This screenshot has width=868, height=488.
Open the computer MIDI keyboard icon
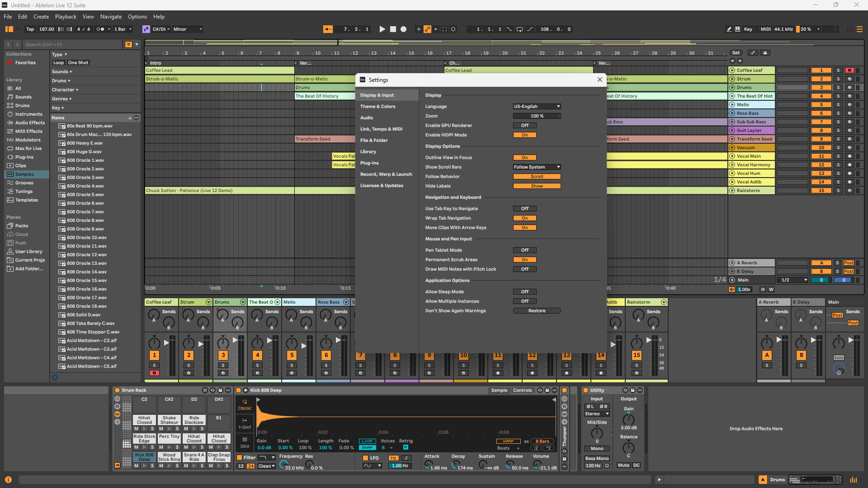click(738, 29)
